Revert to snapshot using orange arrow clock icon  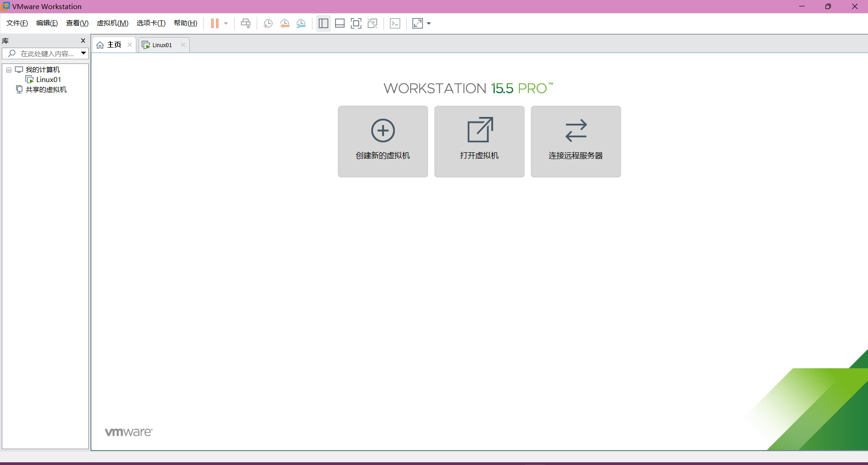(284, 24)
